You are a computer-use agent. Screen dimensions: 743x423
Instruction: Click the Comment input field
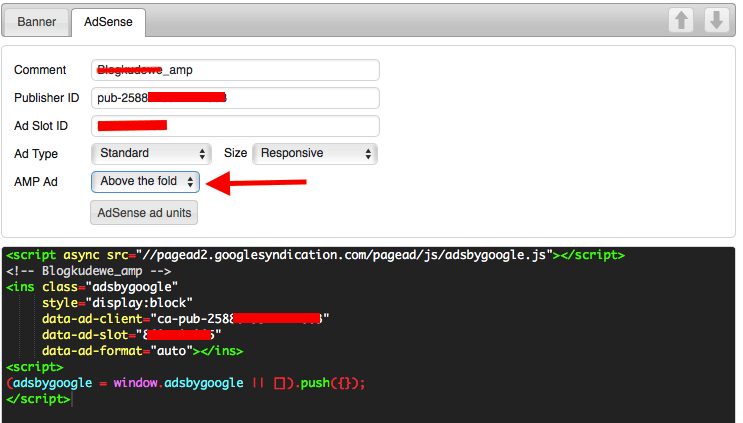235,70
